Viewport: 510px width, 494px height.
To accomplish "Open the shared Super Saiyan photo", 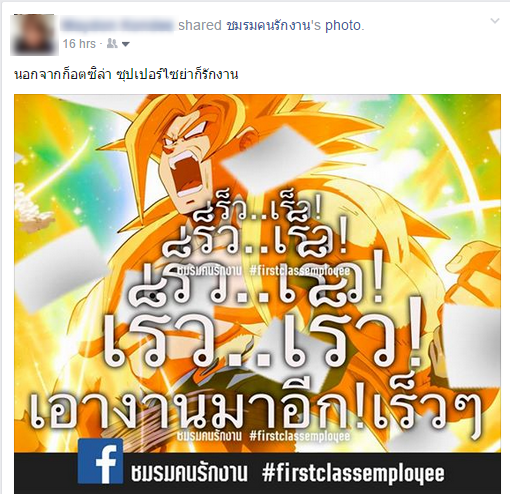I will coord(257,293).
